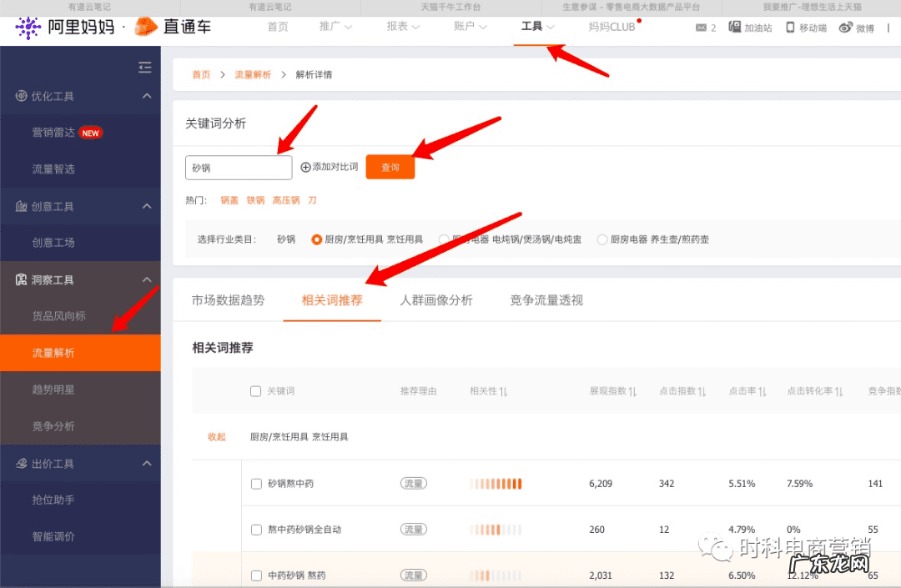Click the 移动端 phone icon
Image resolution: width=901 pixels, height=588 pixels.
[x=789, y=28]
